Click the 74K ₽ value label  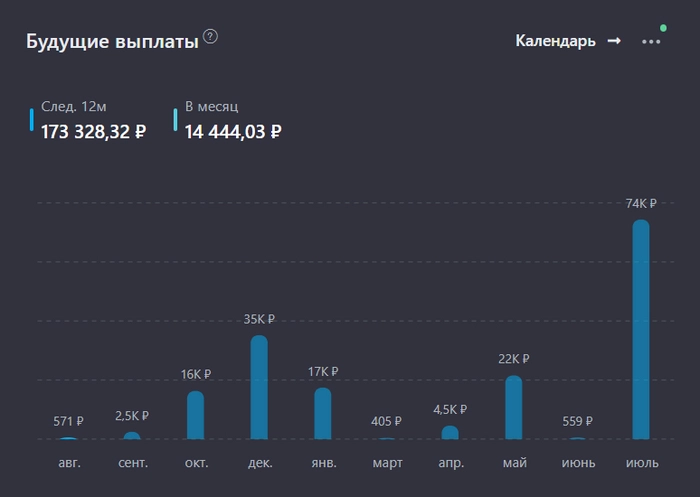(x=641, y=204)
